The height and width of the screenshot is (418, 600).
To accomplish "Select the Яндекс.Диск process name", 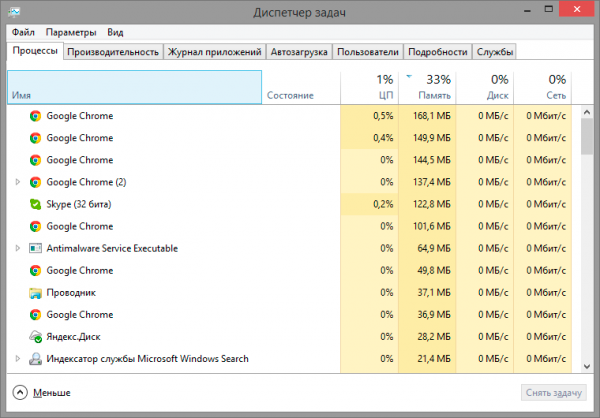I will [73, 337].
